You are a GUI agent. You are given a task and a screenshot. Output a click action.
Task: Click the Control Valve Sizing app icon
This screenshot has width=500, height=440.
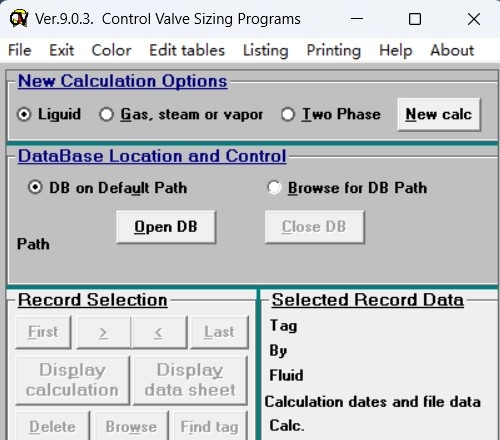point(19,19)
